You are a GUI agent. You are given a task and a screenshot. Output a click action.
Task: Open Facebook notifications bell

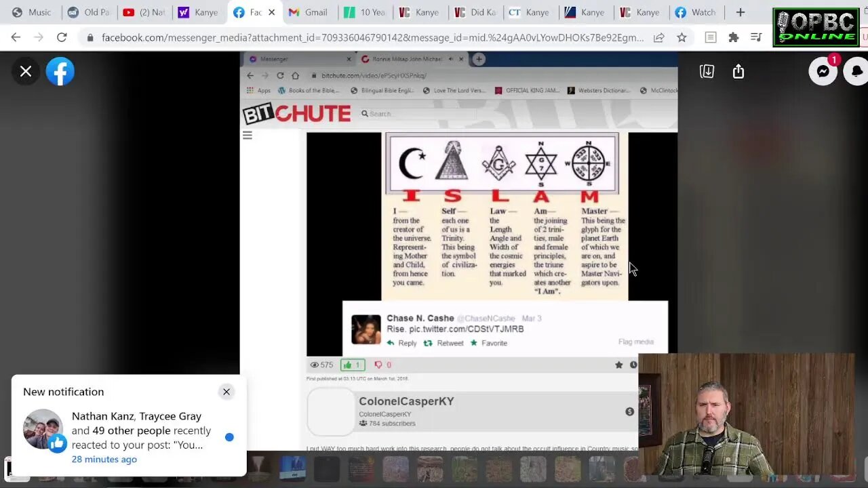pos(856,71)
